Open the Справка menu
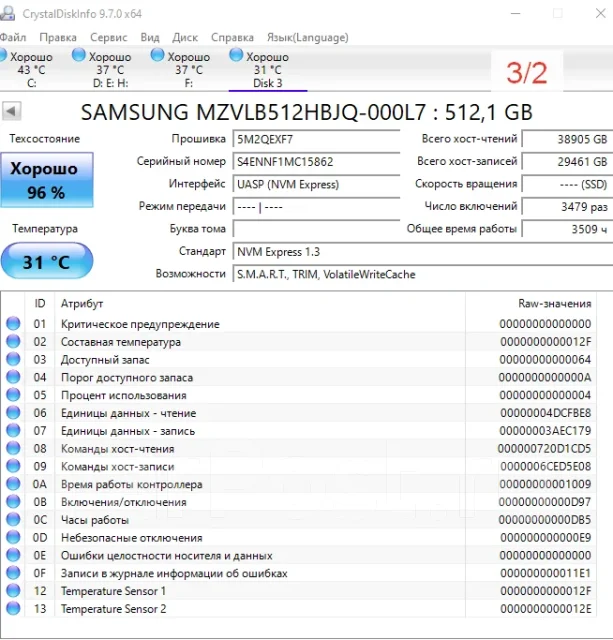The width and height of the screenshot is (613, 640). [232, 38]
